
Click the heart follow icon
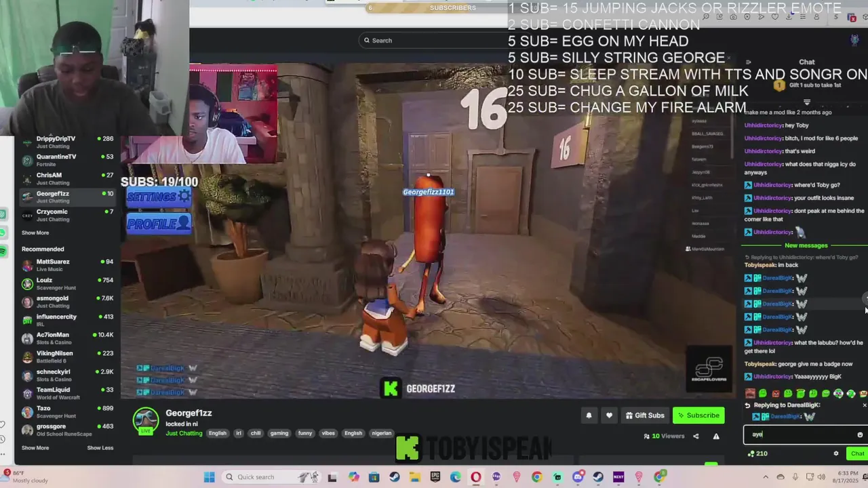click(609, 415)
